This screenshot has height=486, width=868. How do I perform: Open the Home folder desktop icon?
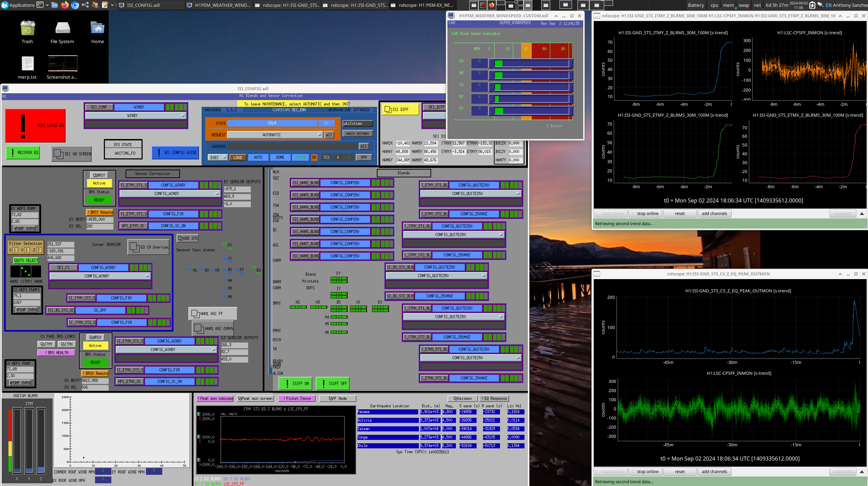(98, 32)
